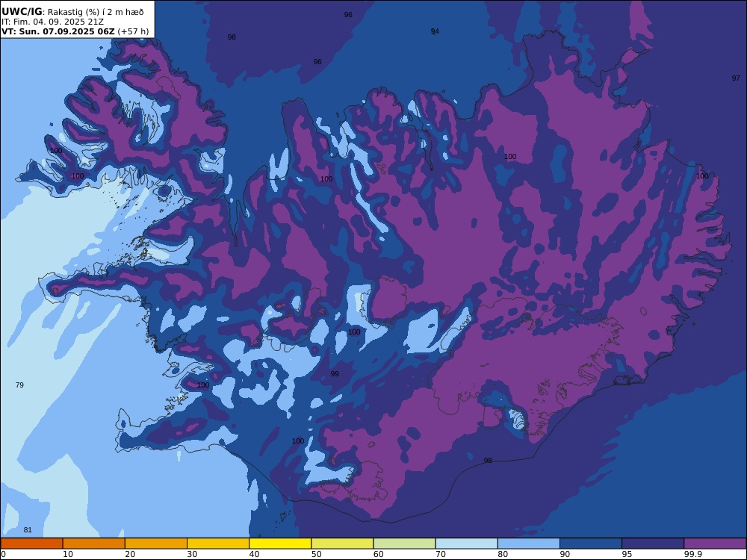Viewport: 747px width, 560px height.
Task: Click the '81' humidity value on the map
Action: pos(28,529)
